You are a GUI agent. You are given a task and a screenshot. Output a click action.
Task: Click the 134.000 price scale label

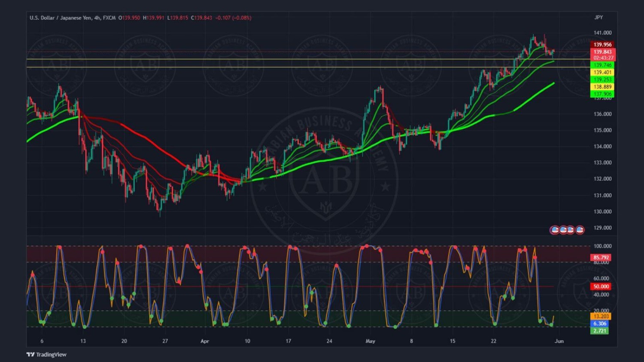[x=602, y=146]
